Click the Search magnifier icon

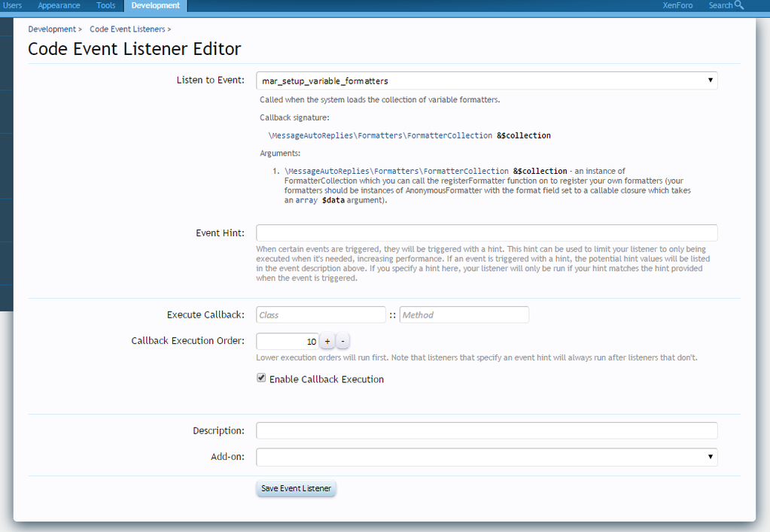pyautogui.click(x=738, y=5)
